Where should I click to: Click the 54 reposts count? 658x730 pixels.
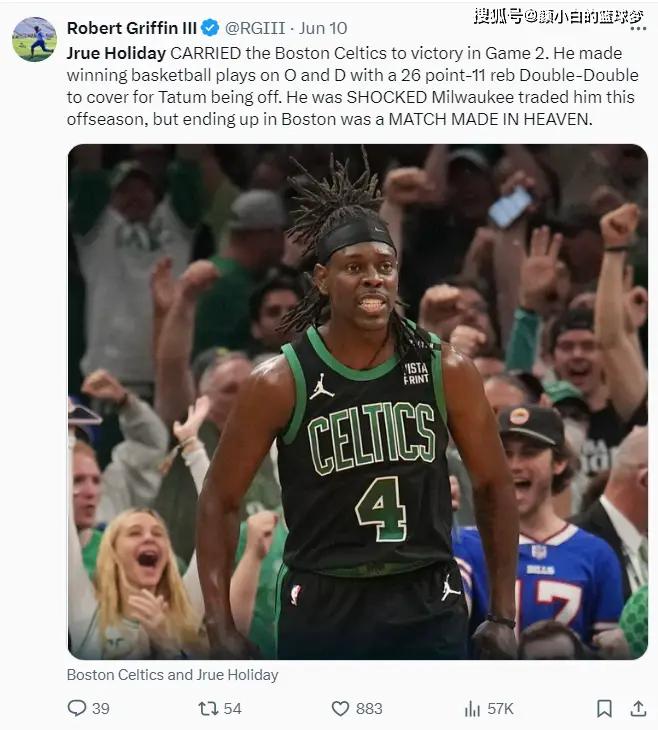tap(232, 709)
